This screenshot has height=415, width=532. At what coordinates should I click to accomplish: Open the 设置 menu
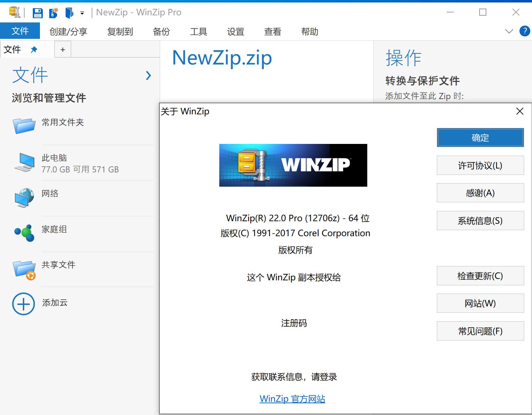pyautogui.click(x=235, y=32)
